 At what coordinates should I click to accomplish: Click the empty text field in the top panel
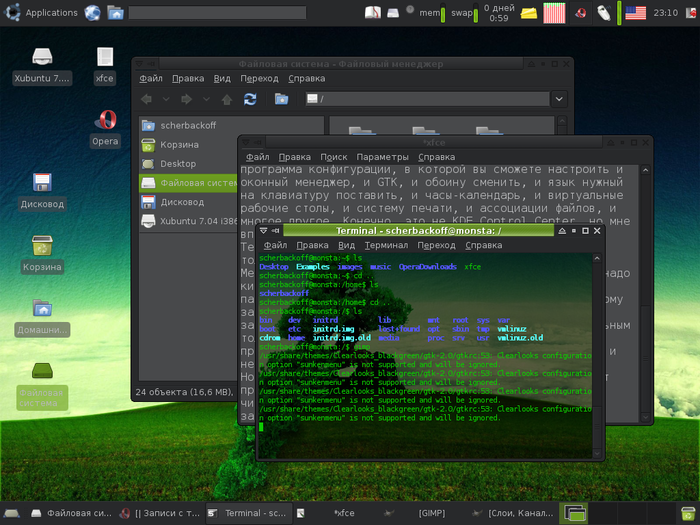click(217, 12)
